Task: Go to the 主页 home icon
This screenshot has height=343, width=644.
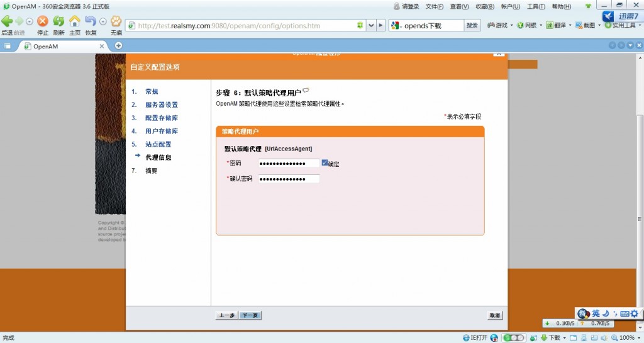Action: tap(75, 21)
